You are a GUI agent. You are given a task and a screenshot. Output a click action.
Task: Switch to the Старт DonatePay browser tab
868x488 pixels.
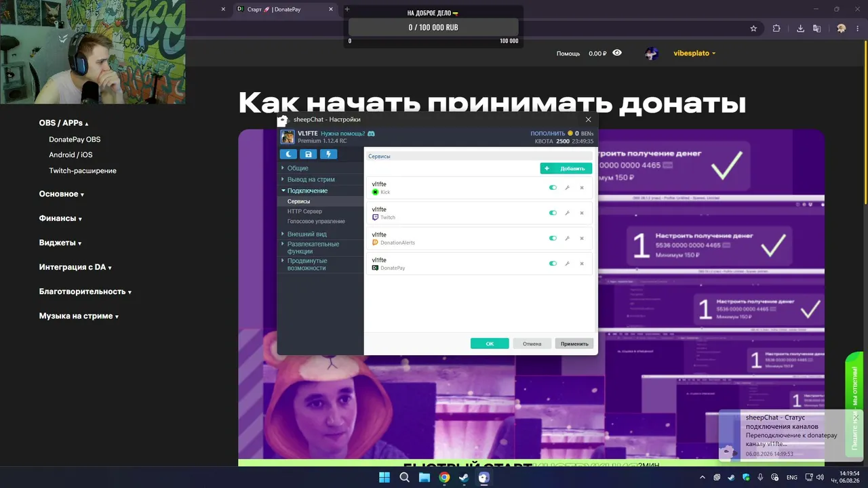[x=284, y=9]
